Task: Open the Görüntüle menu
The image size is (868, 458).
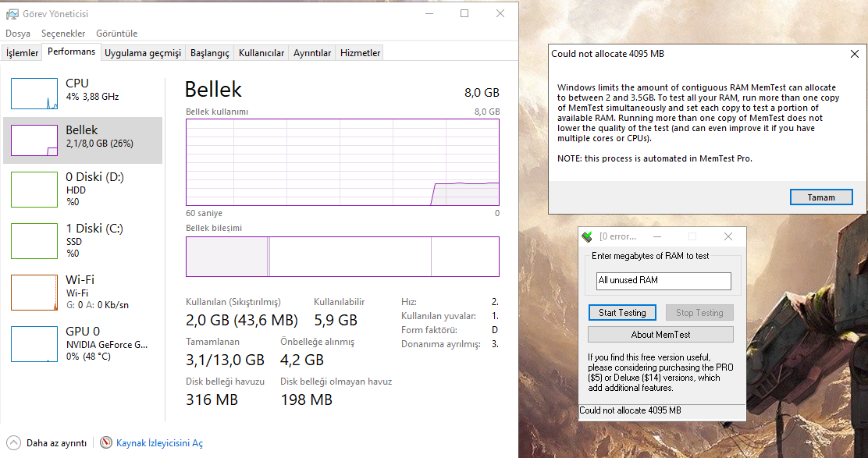Action: tap(117, 34)
